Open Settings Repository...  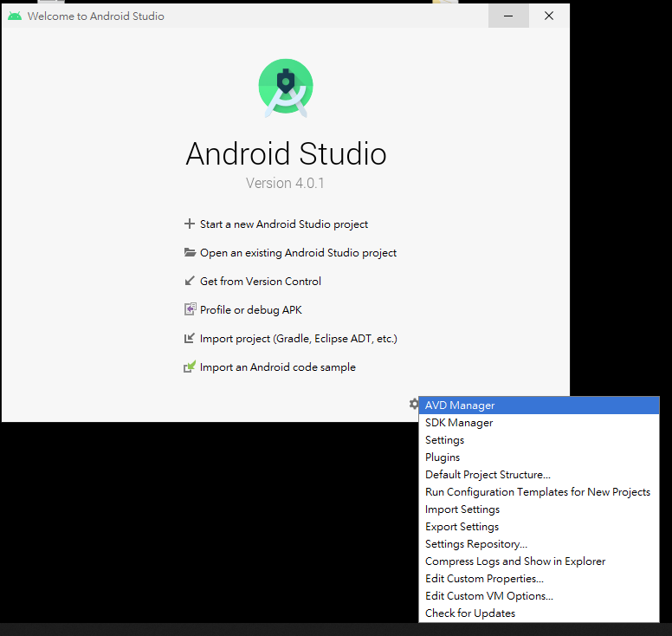click(539, 544)
